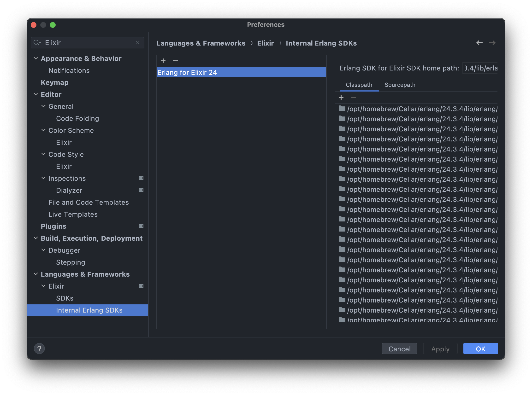
Task: Click the Cancel button
Action: (x=399, y=349)
